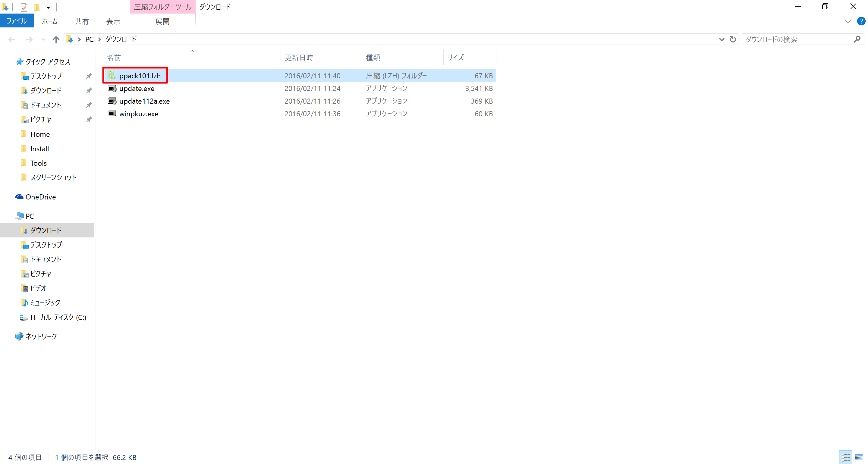Switch to details view using status bar icon
The image size is (868, 464).
845,457
